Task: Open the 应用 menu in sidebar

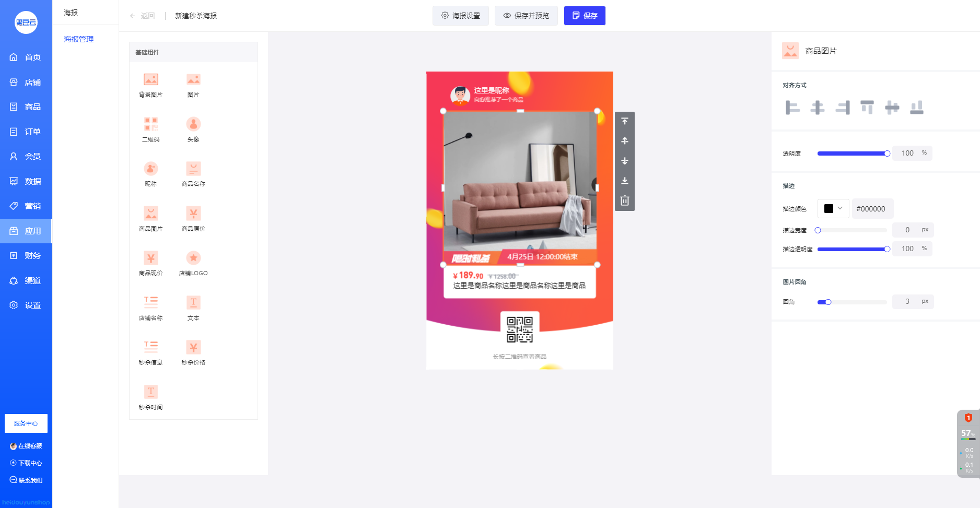Action: (26, 231)
